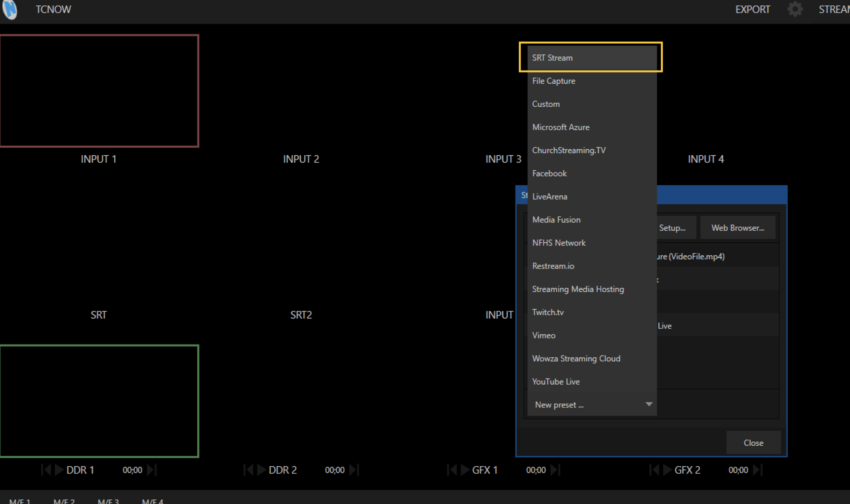This screenshot has height=504, width=850.
Task: Select Streaming Media Hosting preset
Action: (x=592, y=289)
